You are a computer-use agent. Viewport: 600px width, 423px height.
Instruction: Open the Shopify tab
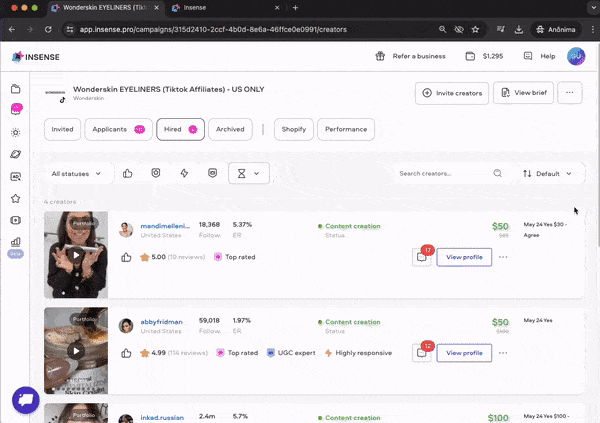pos(294,129)
